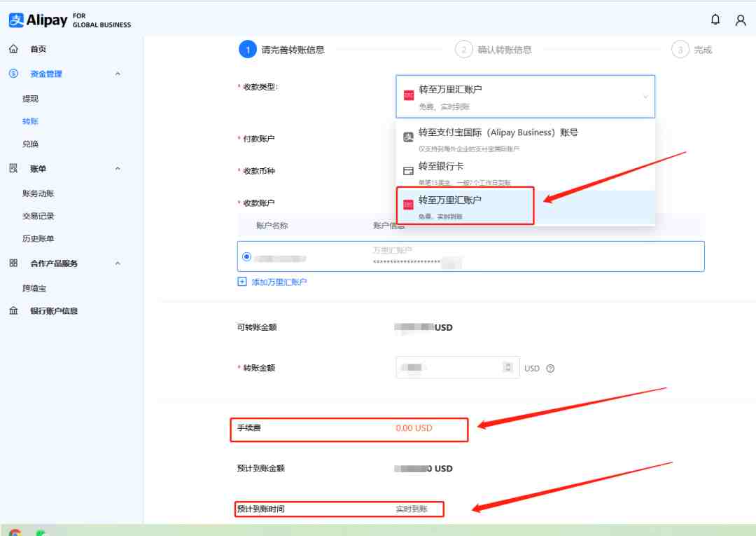The height and width of the screenshot is (536, 756).
Task: Select the 万里汇账户 radio button
Action: pyautogui.click(x=247, y=256)
